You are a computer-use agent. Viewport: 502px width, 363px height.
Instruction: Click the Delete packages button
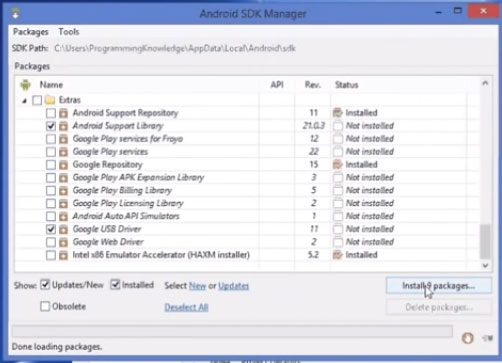[x=439, y=307]
